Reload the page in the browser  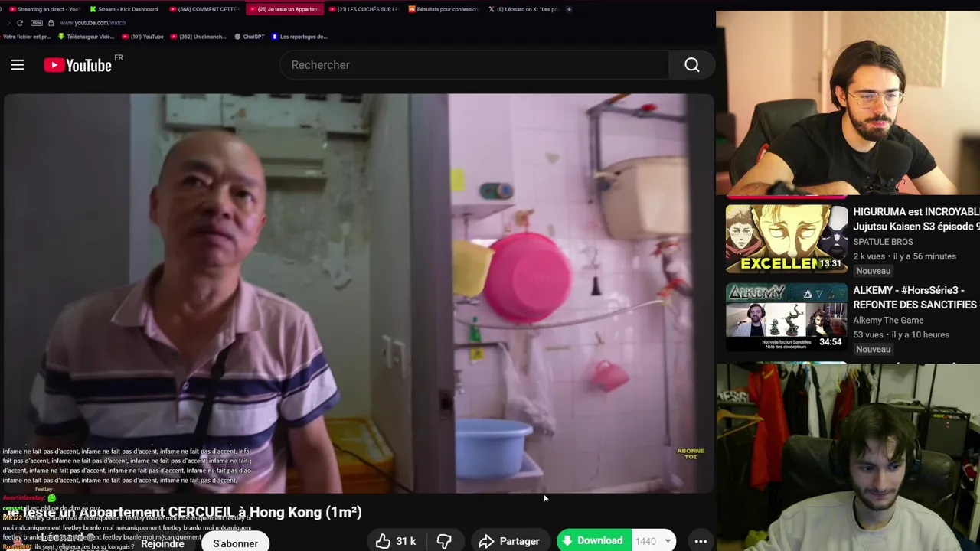(x=20, y=23)
